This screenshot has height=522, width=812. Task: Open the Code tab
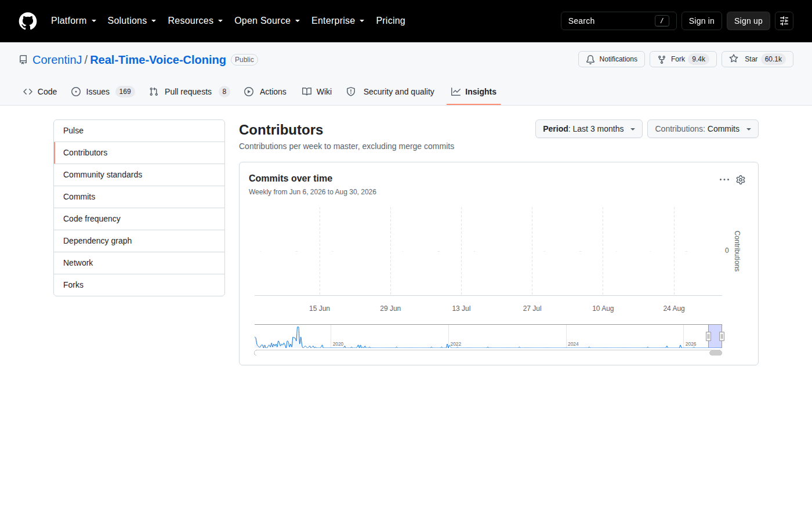pos(40,92)
